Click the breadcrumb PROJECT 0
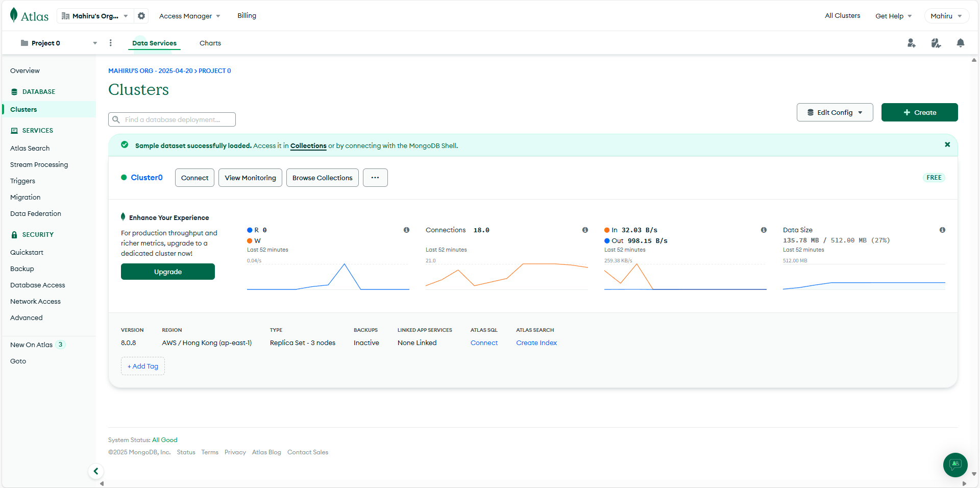This screenshot has height=488, width=980. (x=214, y=71)
